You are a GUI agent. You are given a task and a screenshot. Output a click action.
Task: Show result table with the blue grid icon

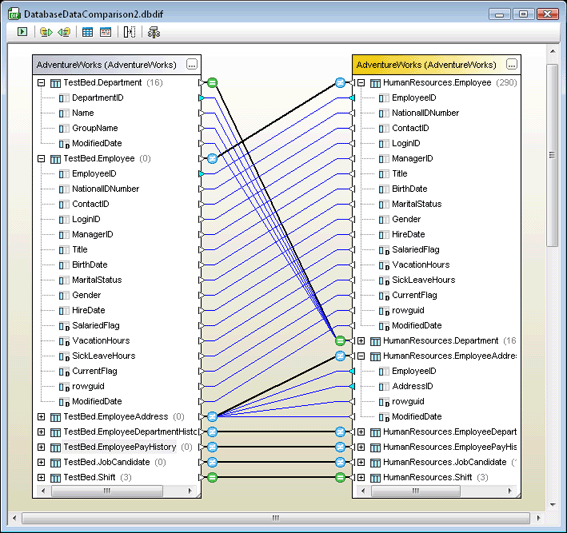click(88, 32)
